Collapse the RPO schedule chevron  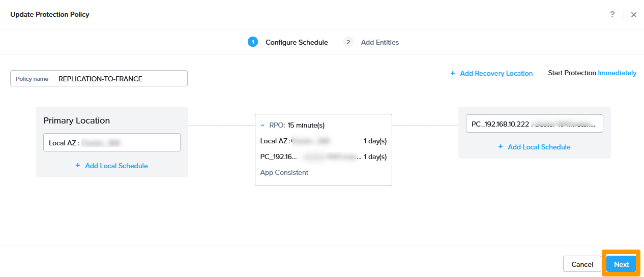click(x=262, y=125)
